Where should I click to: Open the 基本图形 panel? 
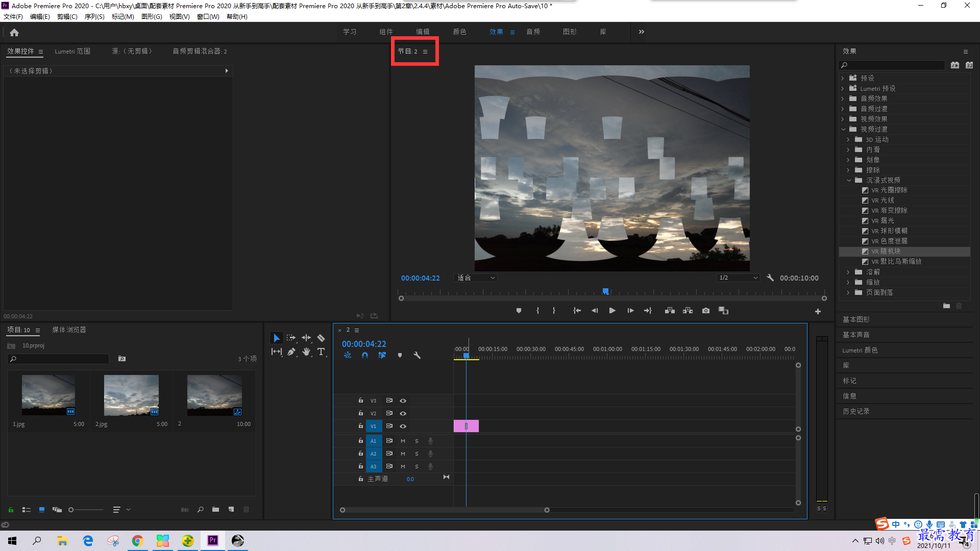point(856,319)
